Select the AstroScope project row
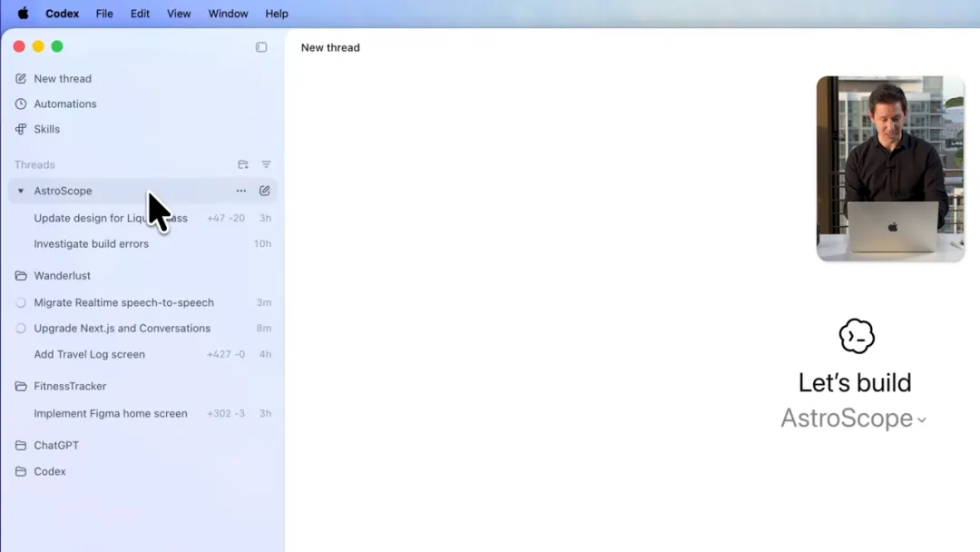This screenshot has height=552, width=980. pos(142,191)
